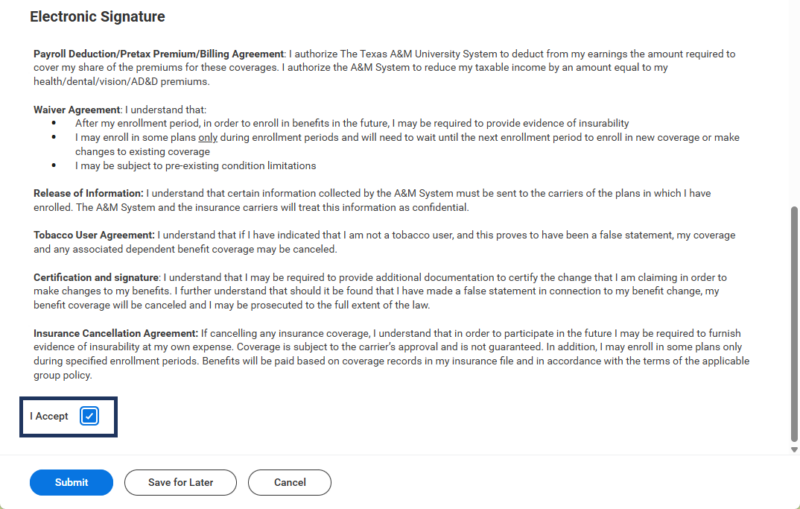
Task: Submit the electronic signature form
Action: tap(71, 482)
